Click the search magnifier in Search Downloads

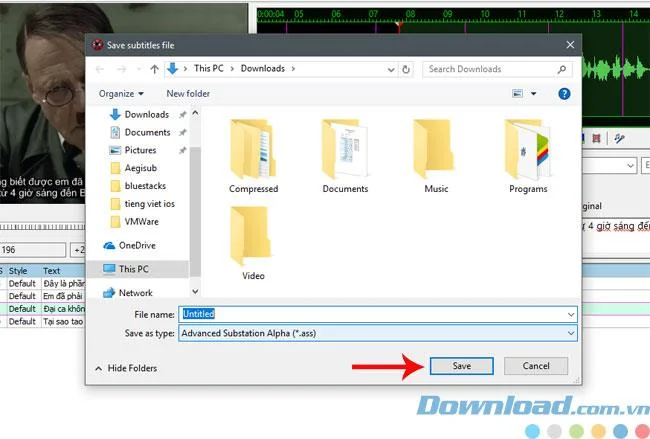coord(562,69)
